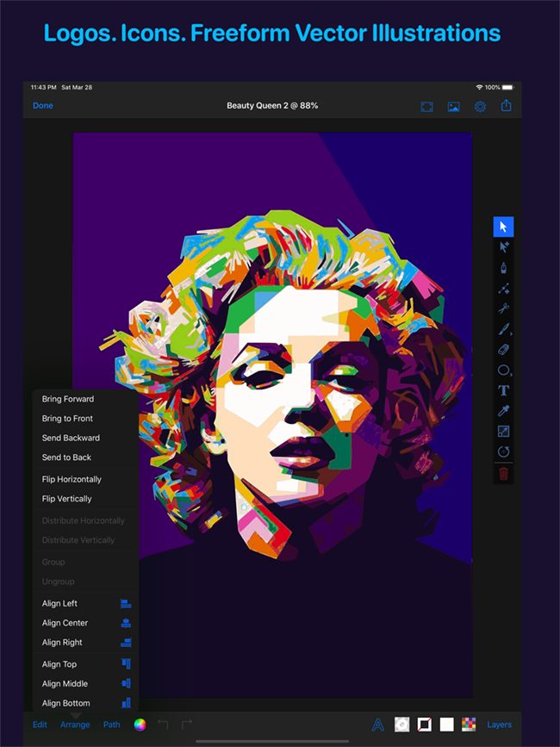The height and width of the screenshot is (747, 560).
Task: Select the Eyedropper tool
Action: (x=503, y=411)
